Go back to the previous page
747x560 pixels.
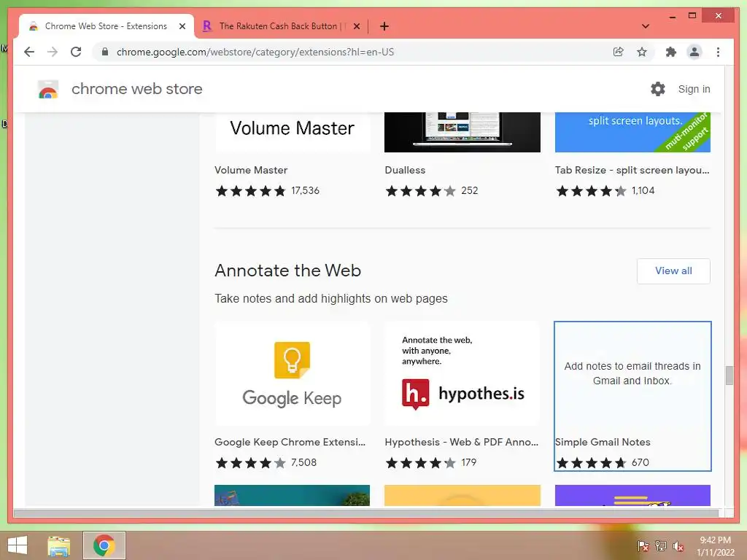(x=29, y=52)
